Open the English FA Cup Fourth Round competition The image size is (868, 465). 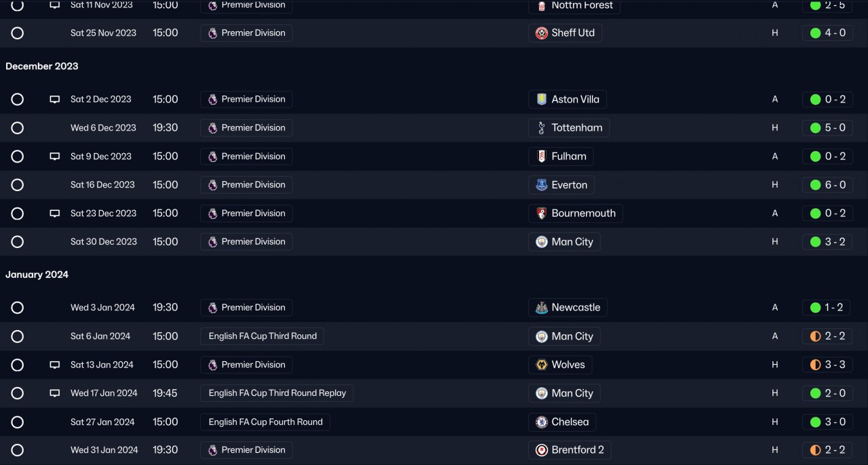pos(265,422)
